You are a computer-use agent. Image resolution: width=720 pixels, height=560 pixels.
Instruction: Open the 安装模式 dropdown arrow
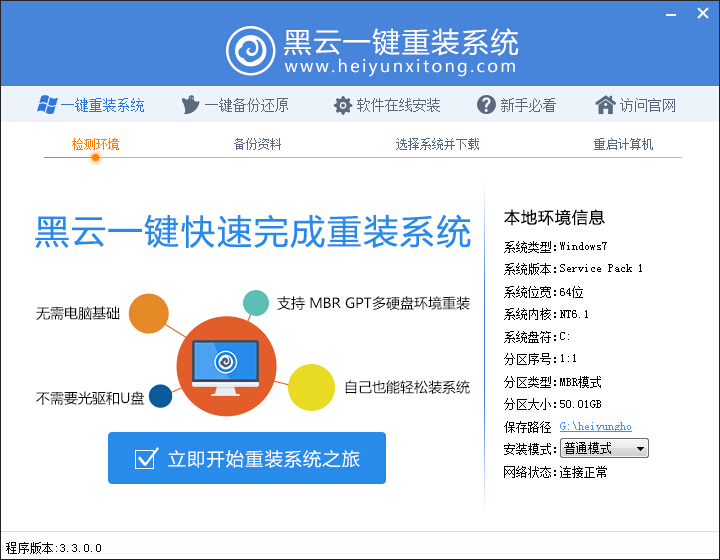tap(640, 449)
